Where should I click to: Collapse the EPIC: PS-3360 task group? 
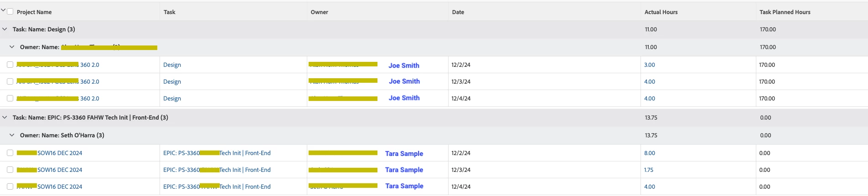5,117
